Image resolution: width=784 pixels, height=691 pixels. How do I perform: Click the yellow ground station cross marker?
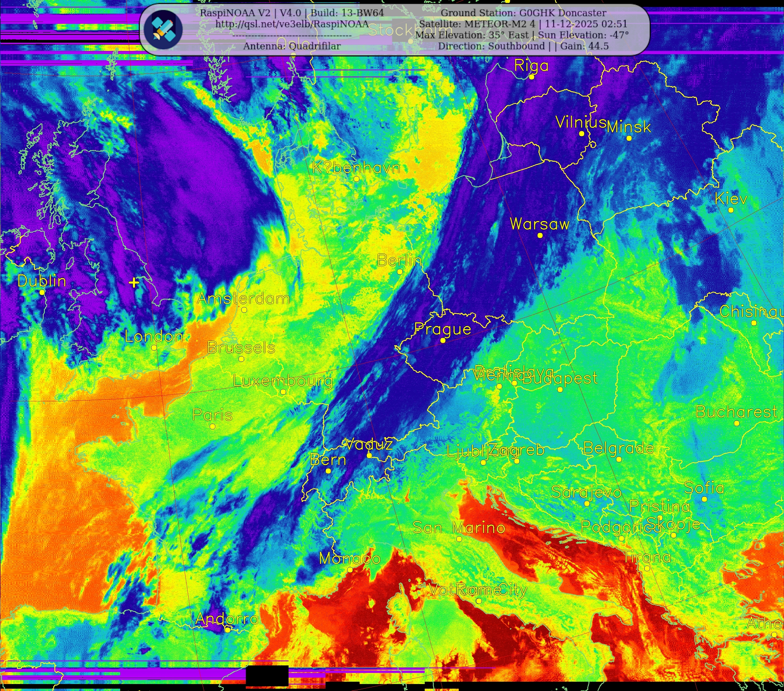134,283
